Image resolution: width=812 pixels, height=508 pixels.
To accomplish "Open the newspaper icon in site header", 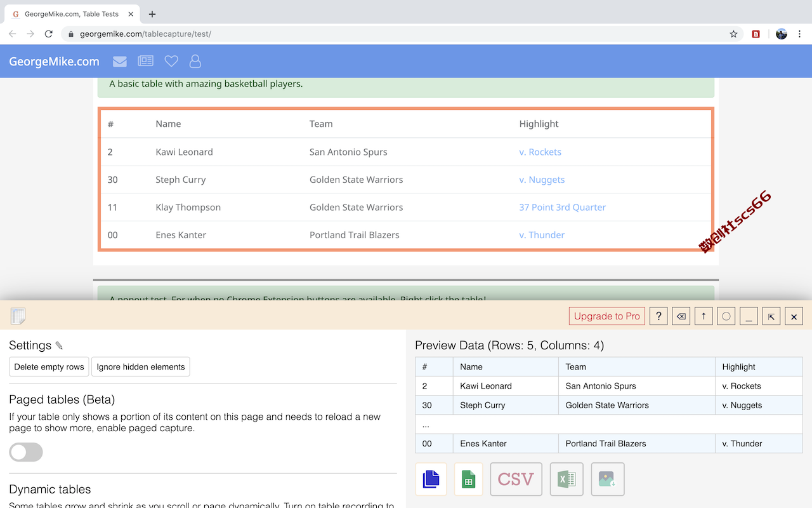I will (145, 62).
